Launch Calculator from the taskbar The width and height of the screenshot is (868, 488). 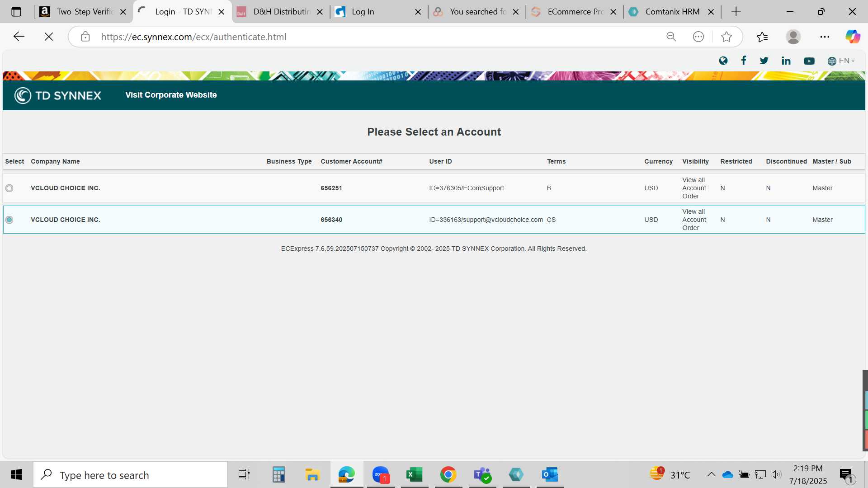coord(278,474)
